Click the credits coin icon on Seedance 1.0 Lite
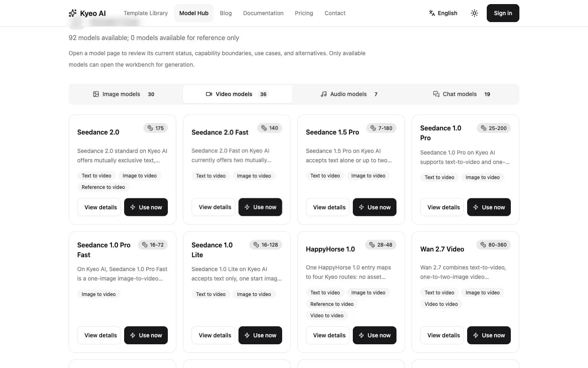 [256, 245]
